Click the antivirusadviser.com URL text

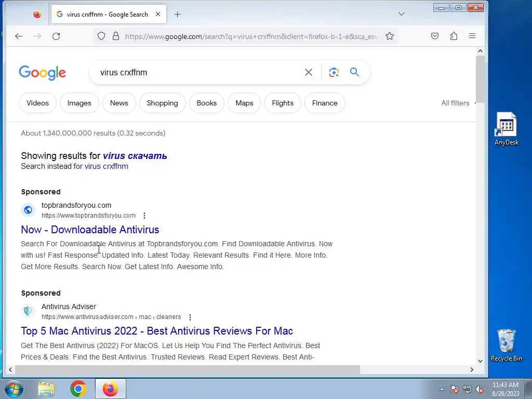111,317
